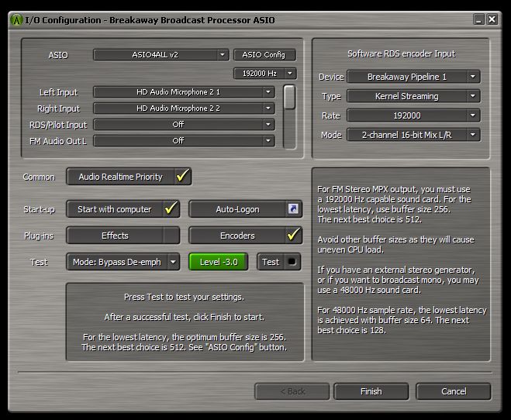Click the 'FM Audio Out L' label

(58, 141)
